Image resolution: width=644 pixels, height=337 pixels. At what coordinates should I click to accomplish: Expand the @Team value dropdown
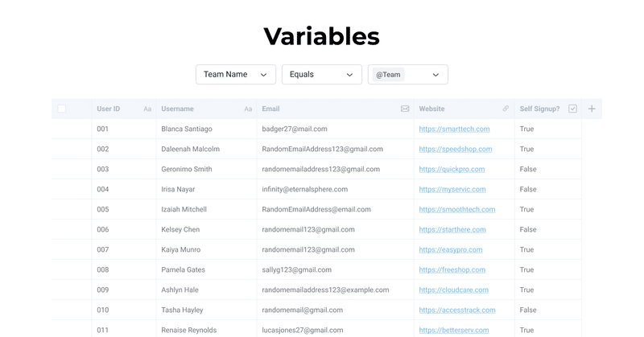[436, 75]
